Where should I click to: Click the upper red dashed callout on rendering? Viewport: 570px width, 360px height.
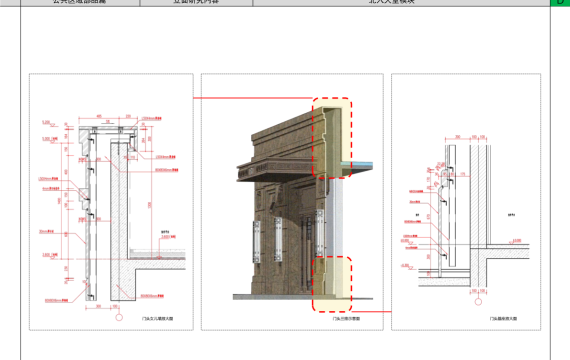tap(332, 137)
